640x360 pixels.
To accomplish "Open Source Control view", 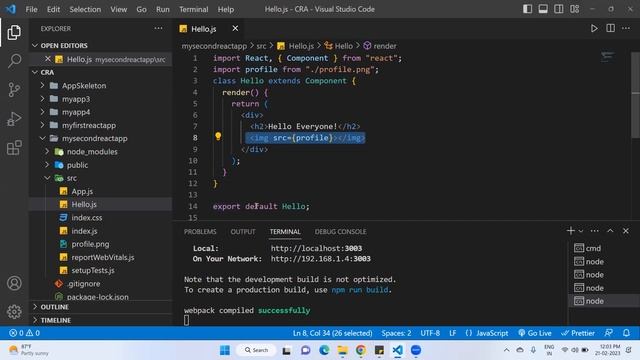I will (x=14, y=89).
